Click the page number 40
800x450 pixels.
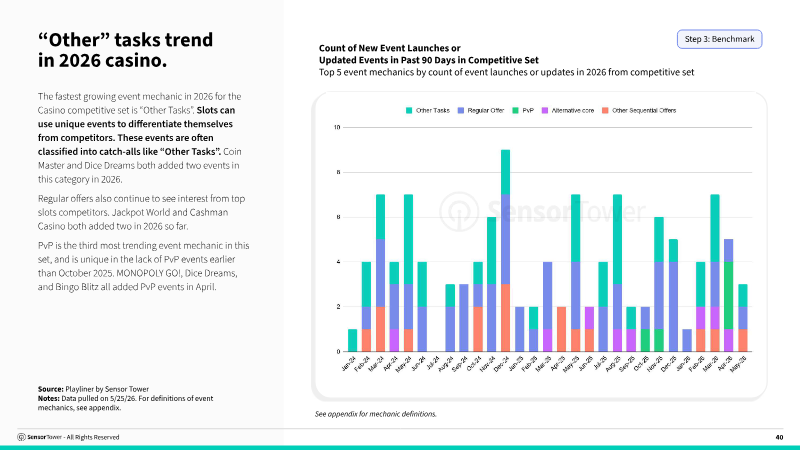(779, 437)
